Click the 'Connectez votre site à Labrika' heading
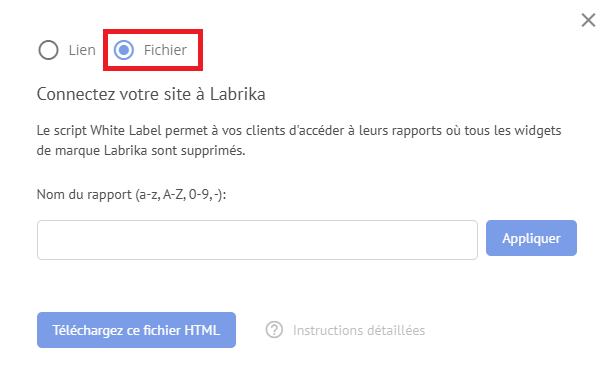Screen dimensions: 613x379 click(151, 94)
